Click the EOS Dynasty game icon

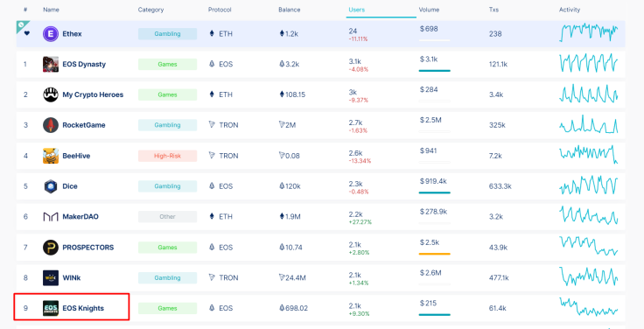pyautogui.click(x=51, y=65)
